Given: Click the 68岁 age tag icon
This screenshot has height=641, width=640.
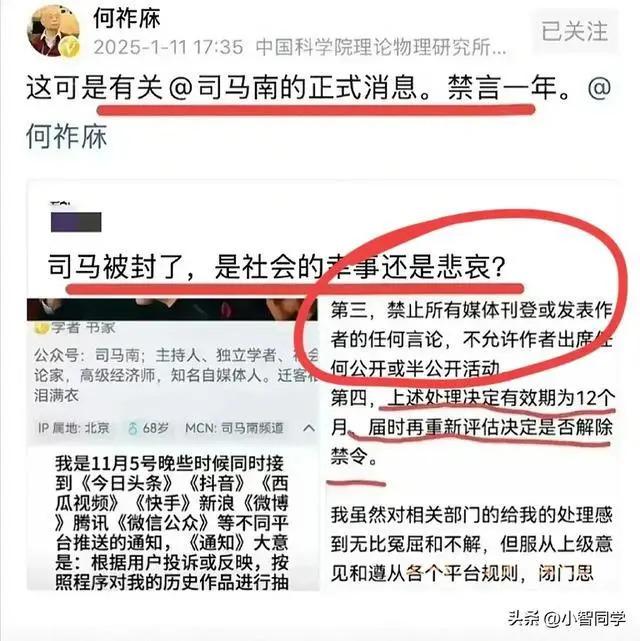Looking at the screenshot, I should pos(132,428).
